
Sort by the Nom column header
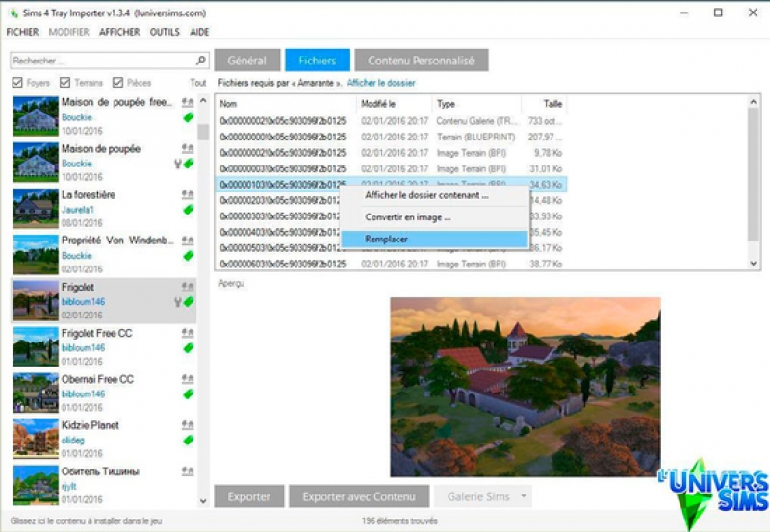tap(286, 104)
